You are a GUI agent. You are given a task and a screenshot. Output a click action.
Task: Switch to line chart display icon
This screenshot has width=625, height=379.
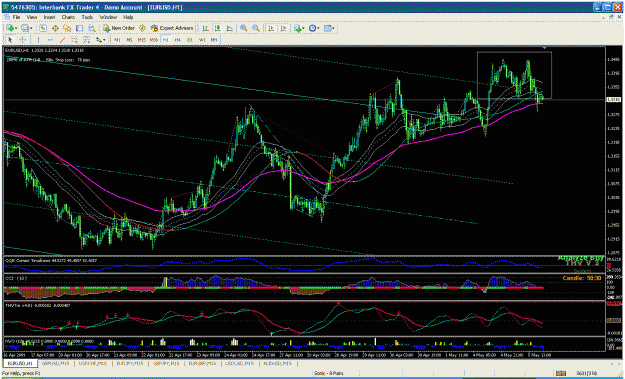pos(230,28)
